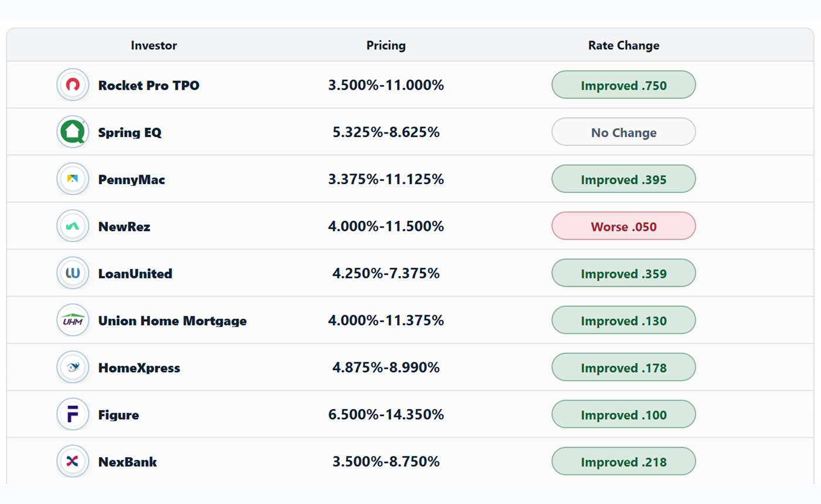Click the 3.500%-8.750% pricing value

pyautogui.click(x=386, y=462)
